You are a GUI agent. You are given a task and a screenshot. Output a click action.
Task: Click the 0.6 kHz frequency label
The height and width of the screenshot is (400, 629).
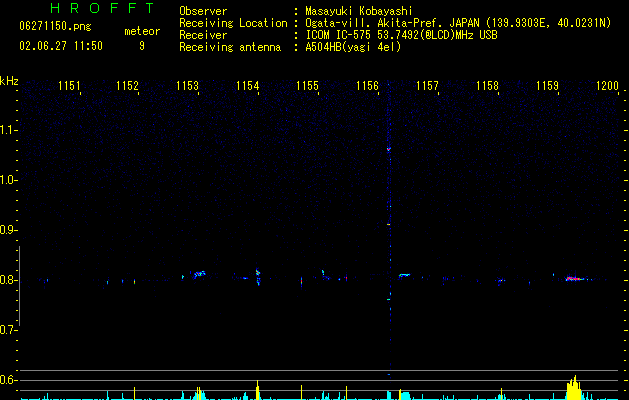8,380
